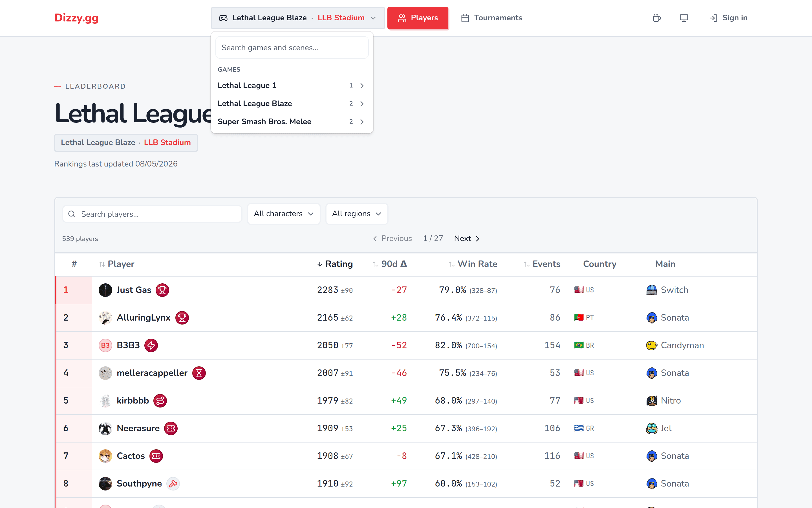Open the Tournaments tab
Viewport: 812px width, 508px height.
(491, 18)
